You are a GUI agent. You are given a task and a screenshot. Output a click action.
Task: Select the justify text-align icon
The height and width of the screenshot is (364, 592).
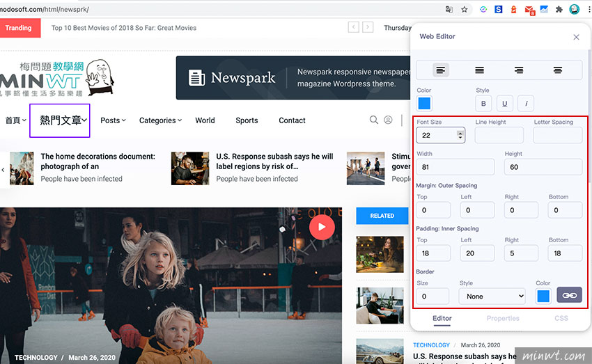[479, 70]
